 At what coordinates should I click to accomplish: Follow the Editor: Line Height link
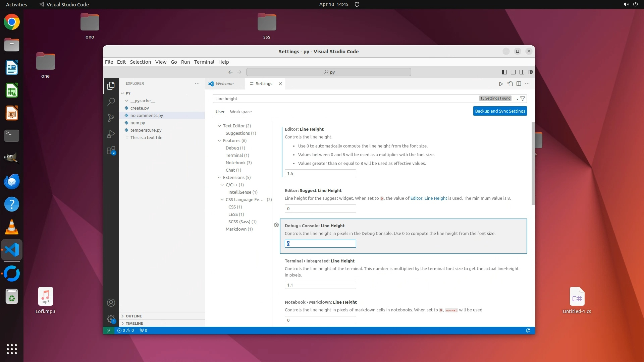pyautogui.click(x=429, y=198)
